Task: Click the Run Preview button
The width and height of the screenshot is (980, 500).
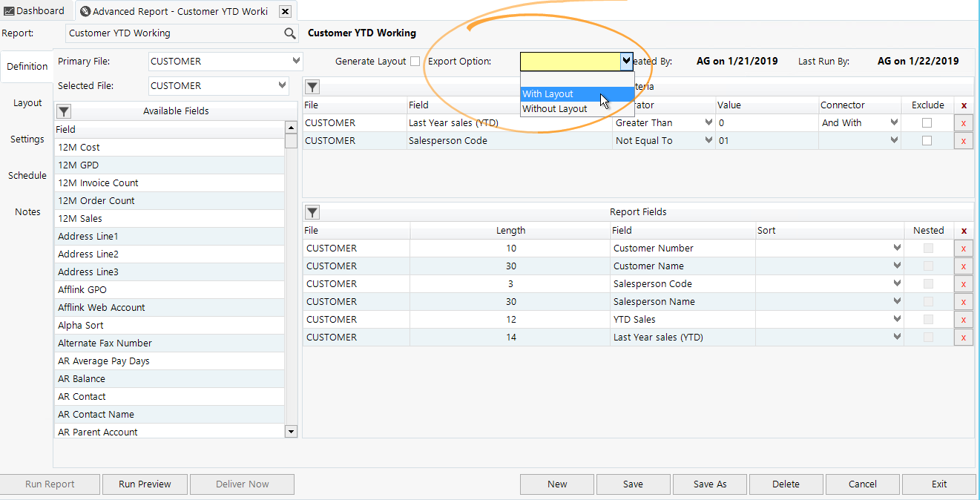Action: click(145, 484)
